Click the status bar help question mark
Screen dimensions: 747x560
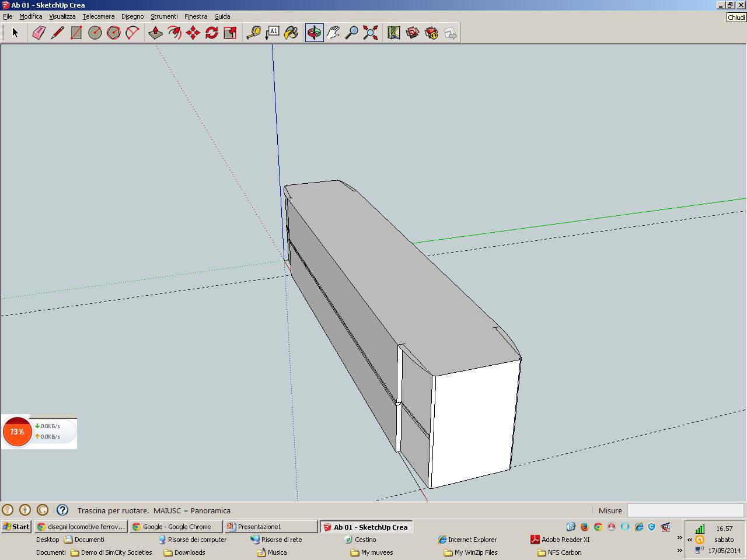tap(62, 510)
